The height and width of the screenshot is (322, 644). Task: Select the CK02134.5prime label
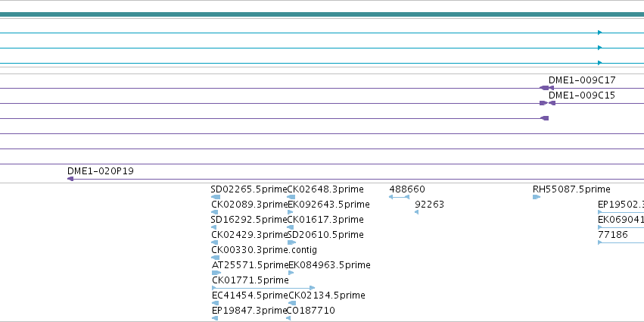click(x=327, y=295)
